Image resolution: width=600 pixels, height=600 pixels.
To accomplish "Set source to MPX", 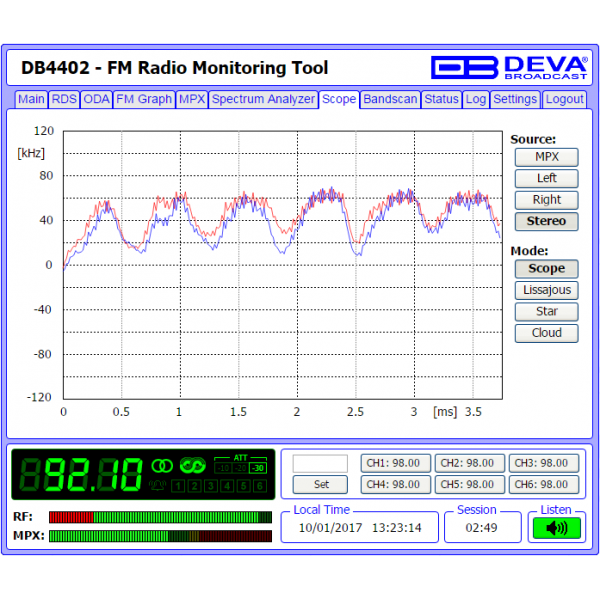I will tap(546, 157).
